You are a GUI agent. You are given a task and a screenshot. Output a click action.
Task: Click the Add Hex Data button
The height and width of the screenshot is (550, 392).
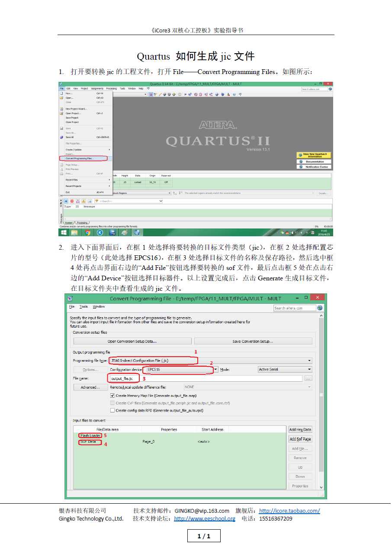click(x=300, y=429)
